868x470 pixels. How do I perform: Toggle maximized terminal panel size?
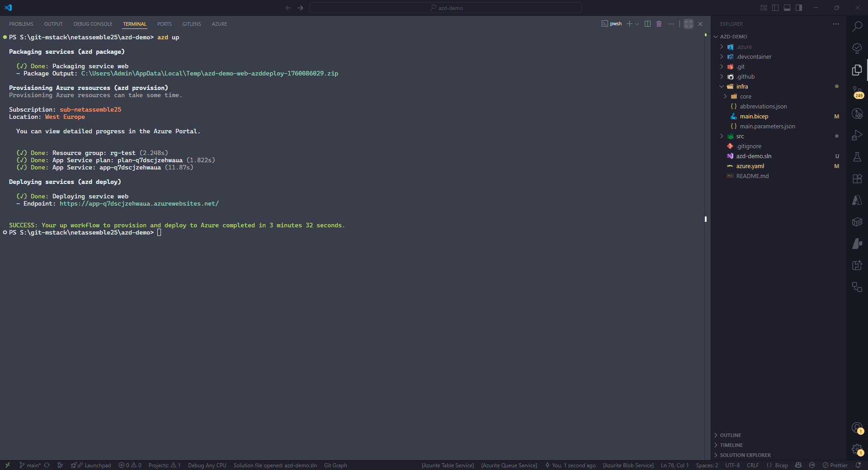[x=688, y=24]
